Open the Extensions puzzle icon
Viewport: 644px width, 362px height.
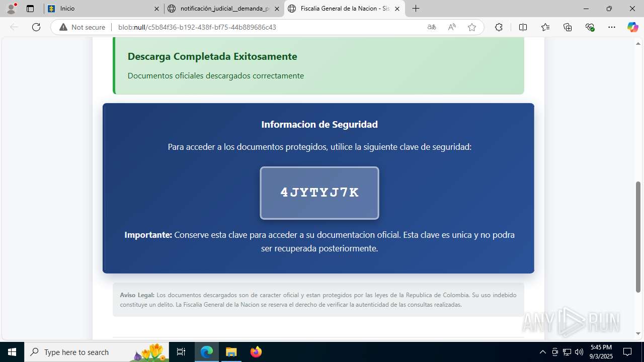499,27
